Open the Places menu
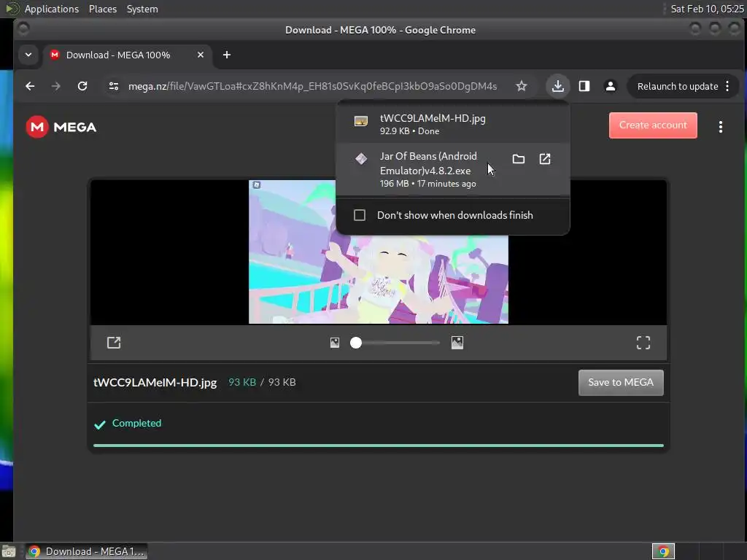 pos(102,9)
